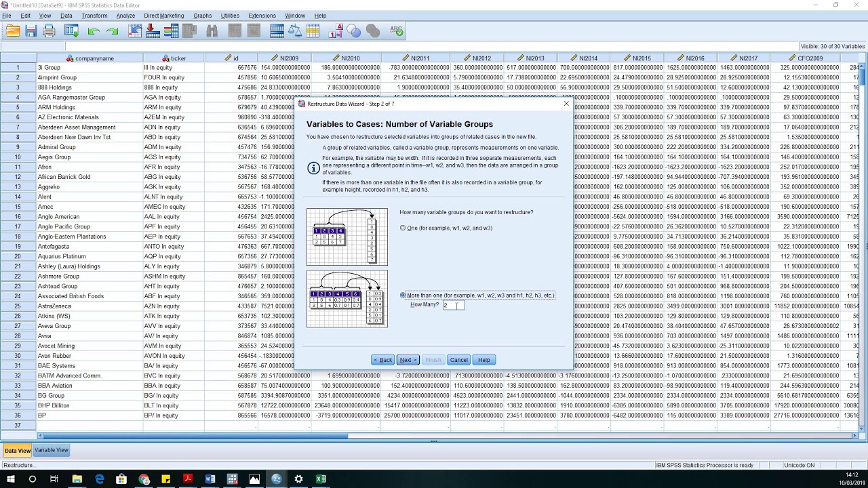Click the Go to variable icon with red arrow

coord(153,30)
